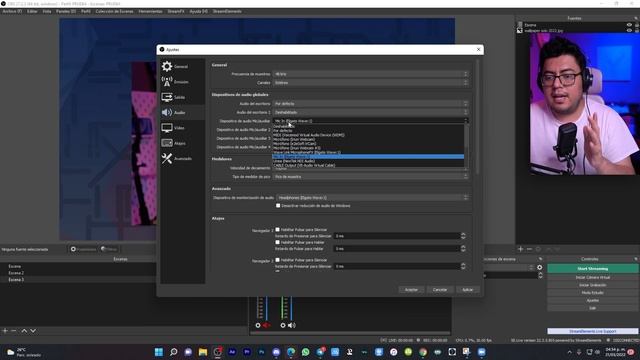Click Start Streaming button in Controles

(593, 269)
